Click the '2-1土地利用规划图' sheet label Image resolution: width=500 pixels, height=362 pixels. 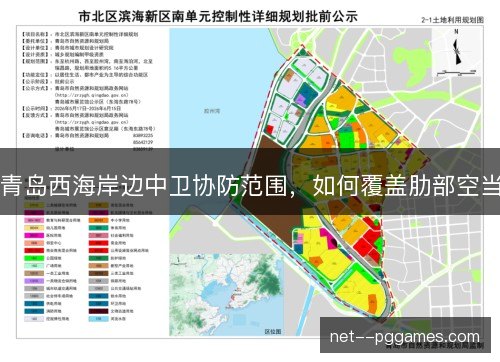[x=452, y=20]
